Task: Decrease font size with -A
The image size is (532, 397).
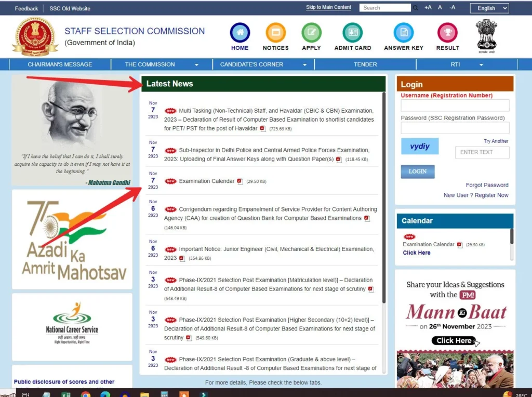Action: coord(453,7)
